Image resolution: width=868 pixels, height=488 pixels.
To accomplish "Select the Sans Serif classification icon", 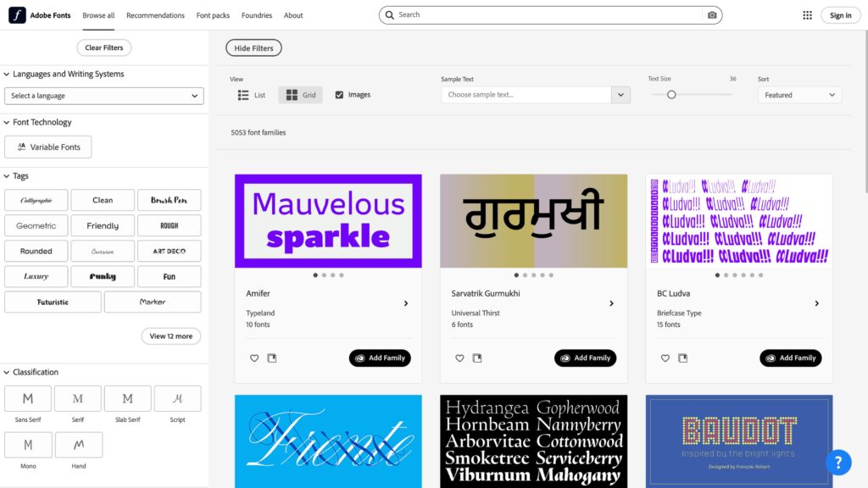I will tap(27, 398).
